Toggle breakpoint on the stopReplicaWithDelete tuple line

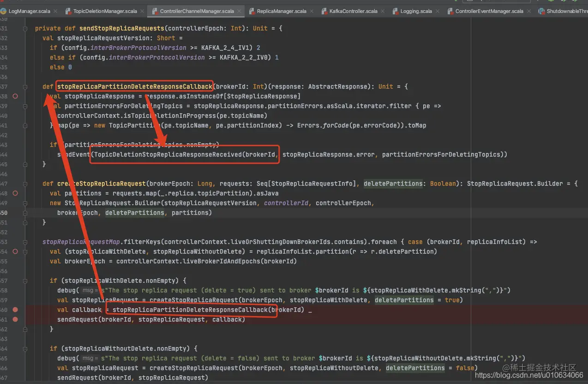(15, 251)
